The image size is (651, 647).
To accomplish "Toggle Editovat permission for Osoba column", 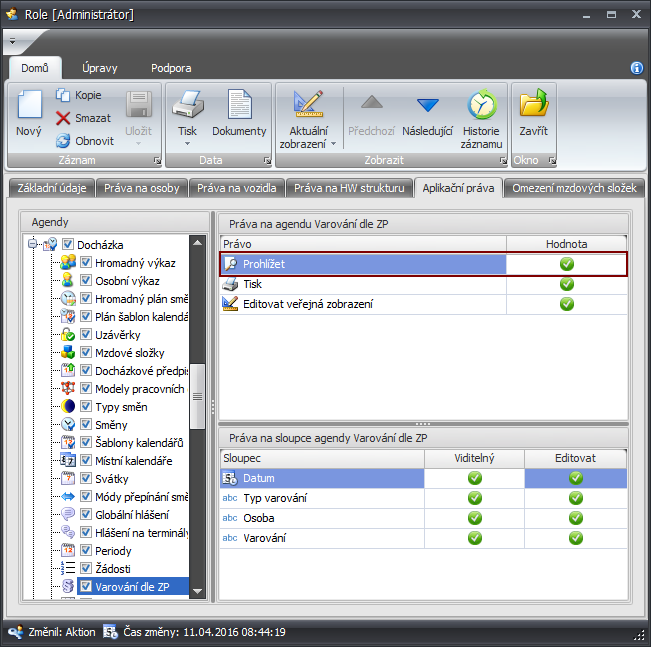I will tap(575, 518).
